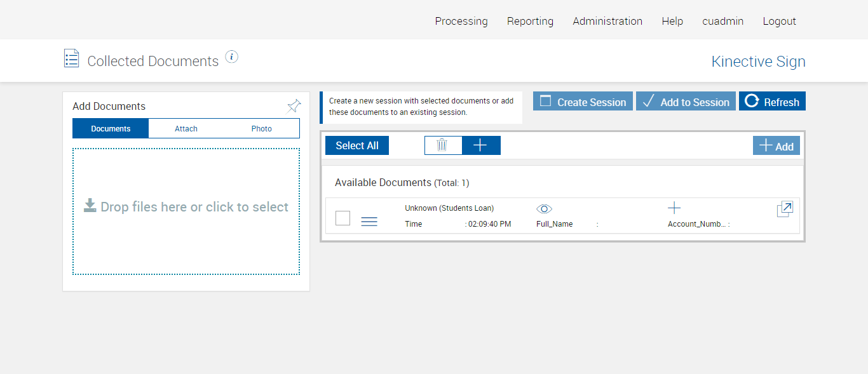This screenshot has width=868, height=374.
Task: Click Select All documents button
Action: pos(357,145)
